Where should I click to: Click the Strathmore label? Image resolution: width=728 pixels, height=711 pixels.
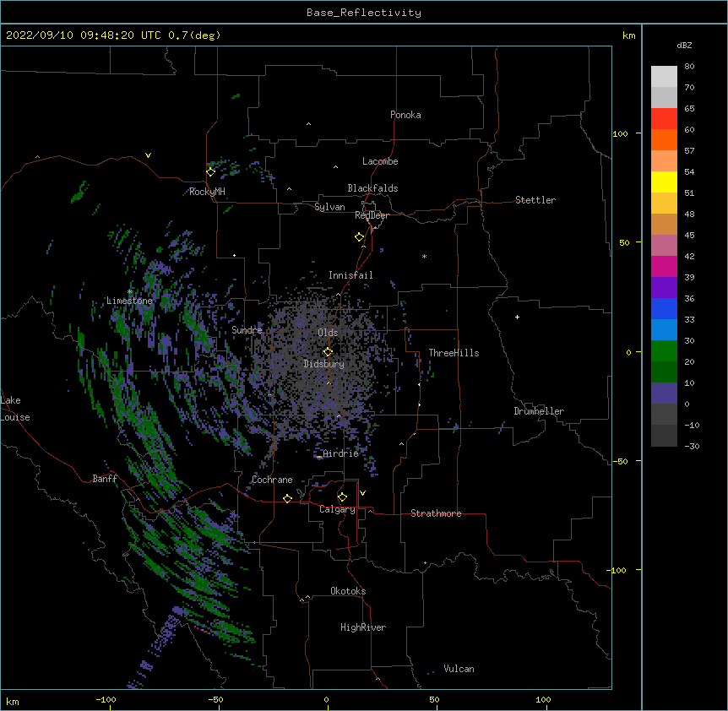coord(436,513)
